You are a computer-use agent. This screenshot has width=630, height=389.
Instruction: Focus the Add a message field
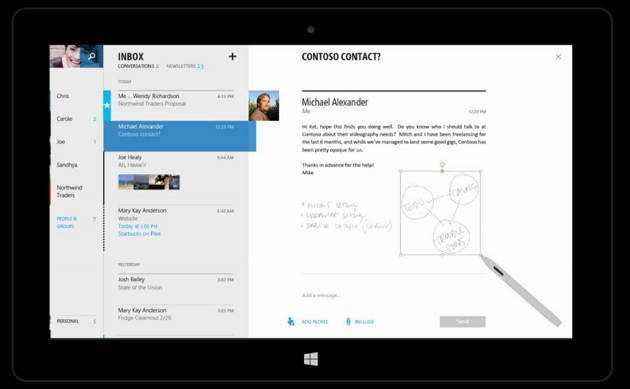tap(394, 295)
